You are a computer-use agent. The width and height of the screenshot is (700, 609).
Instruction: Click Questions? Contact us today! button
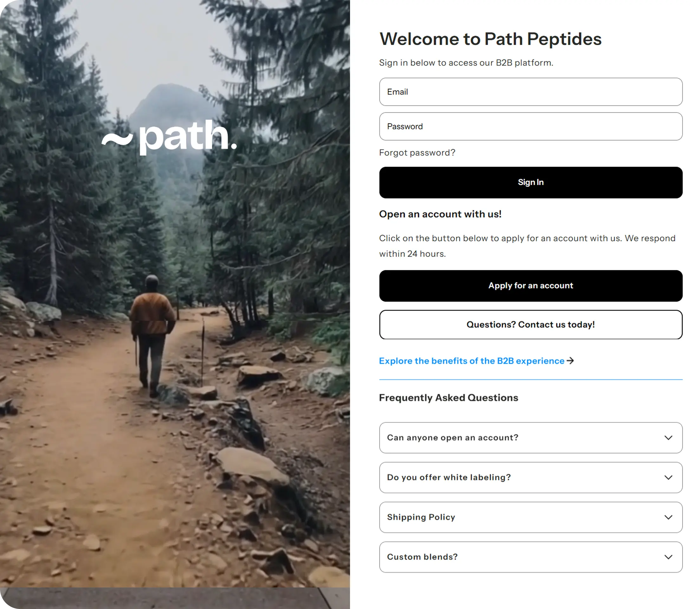[530, 324]
